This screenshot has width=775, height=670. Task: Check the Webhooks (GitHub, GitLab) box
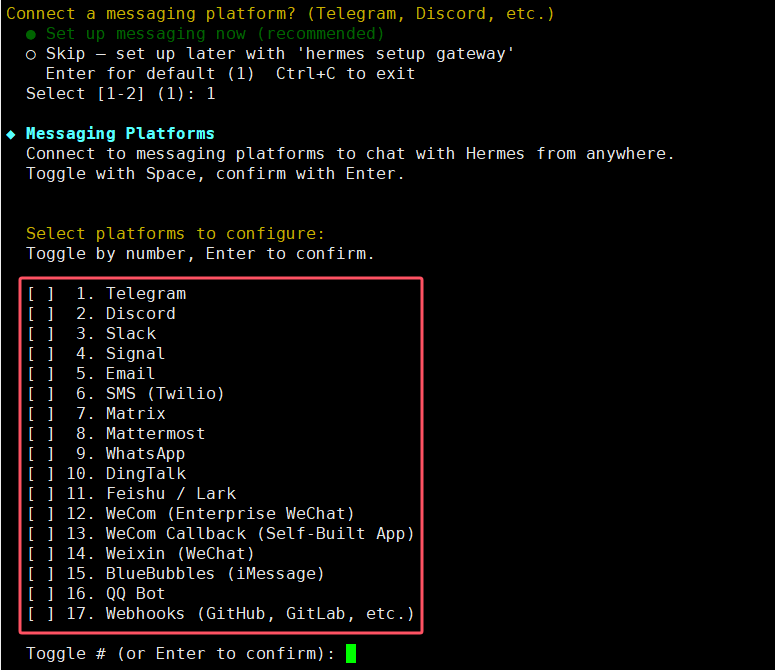pos(41,614)
